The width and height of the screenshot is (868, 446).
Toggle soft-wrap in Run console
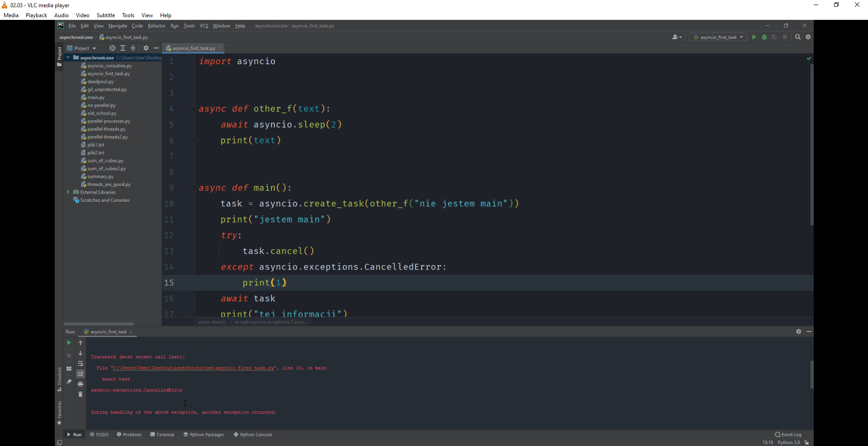[x=81, y=364]
